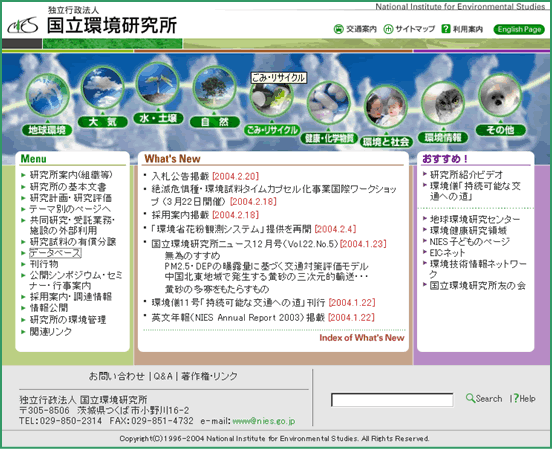
Task: Click the 大気 green label button
Action: click(x=103, y=122)
